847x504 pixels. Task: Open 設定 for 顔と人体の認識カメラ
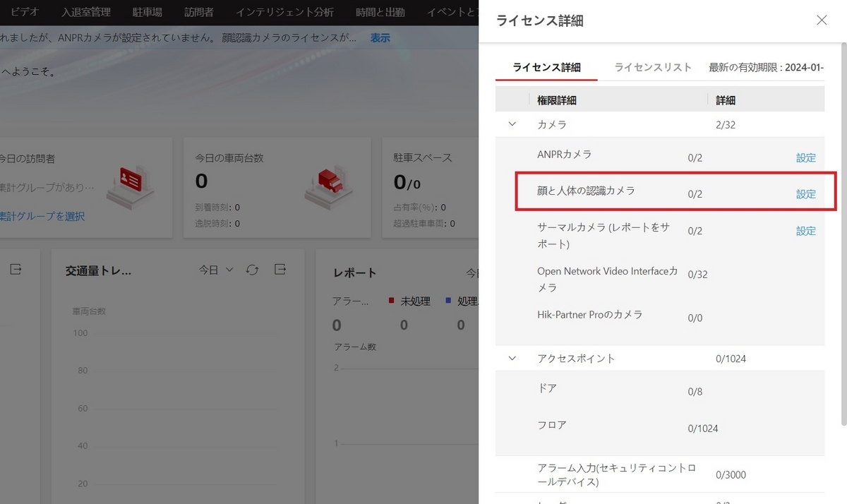pyautogui.click(x=806, y=194)
